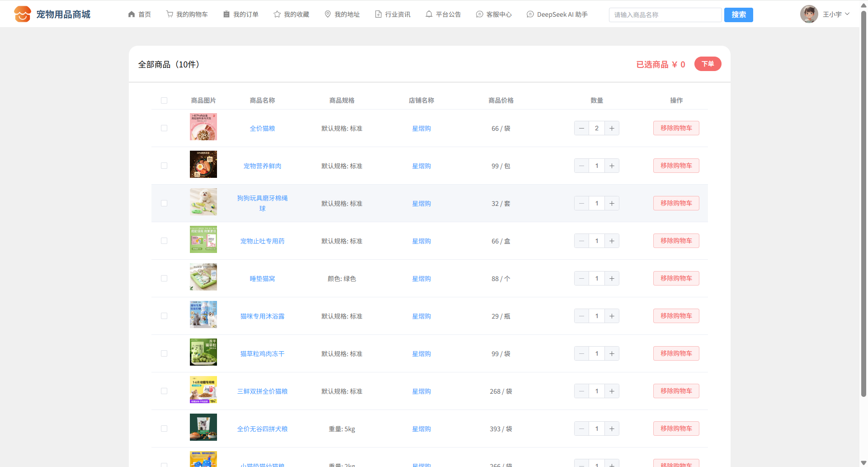Open the shopping cart nav icon
The height and width of the screenshot is (467, 868).
(x=170, y=14)
